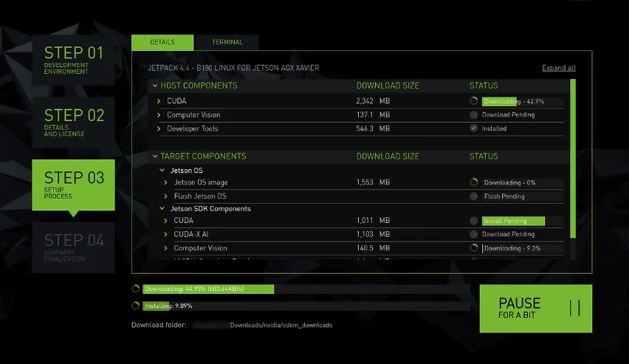The image size is (629, 364).
Task: Collapse the Jetson SDK Components group
Action: [162, 208]
